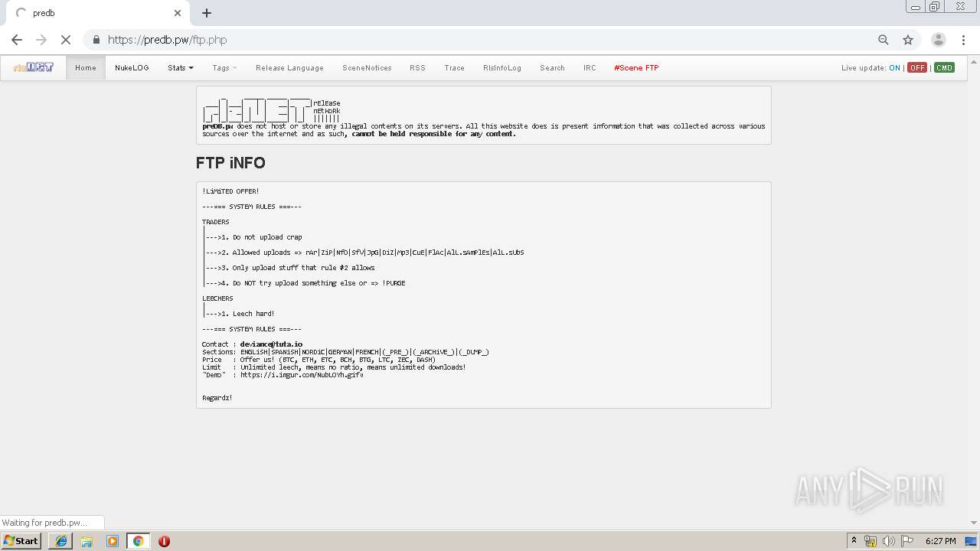980x551 pixels.
Task: Click the FTP iNFO heading
Action: coord(230,163)
